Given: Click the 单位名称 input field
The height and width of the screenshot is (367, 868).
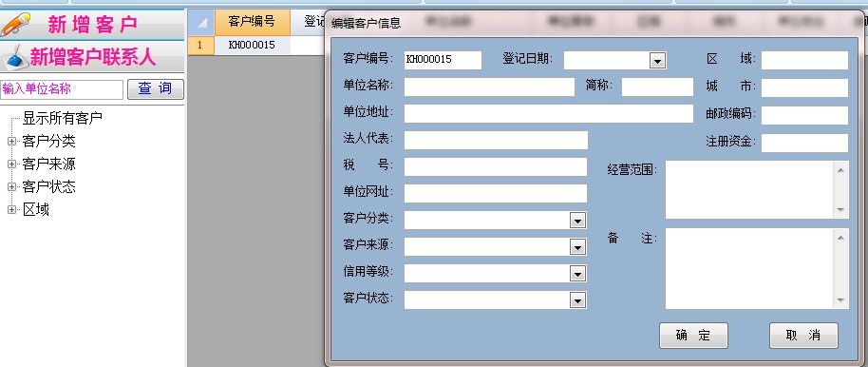Looking at the screenshot, I should pyautogui.click(x=489, y=87).
